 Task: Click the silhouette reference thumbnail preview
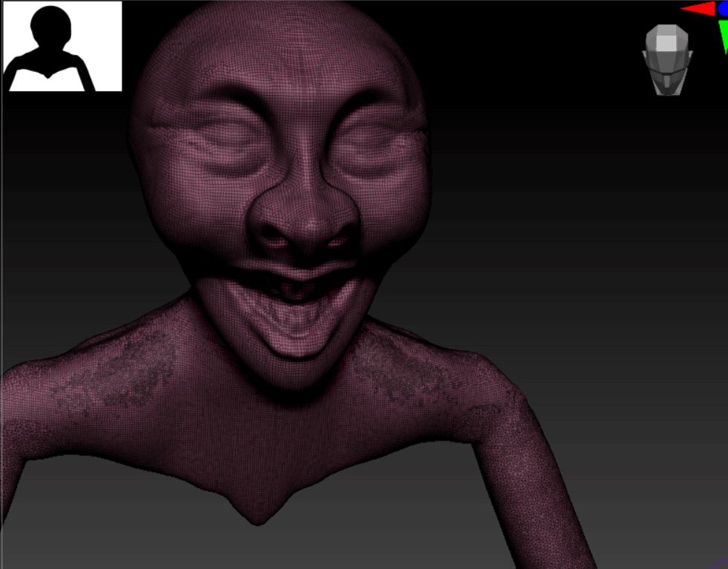point(62,47)
